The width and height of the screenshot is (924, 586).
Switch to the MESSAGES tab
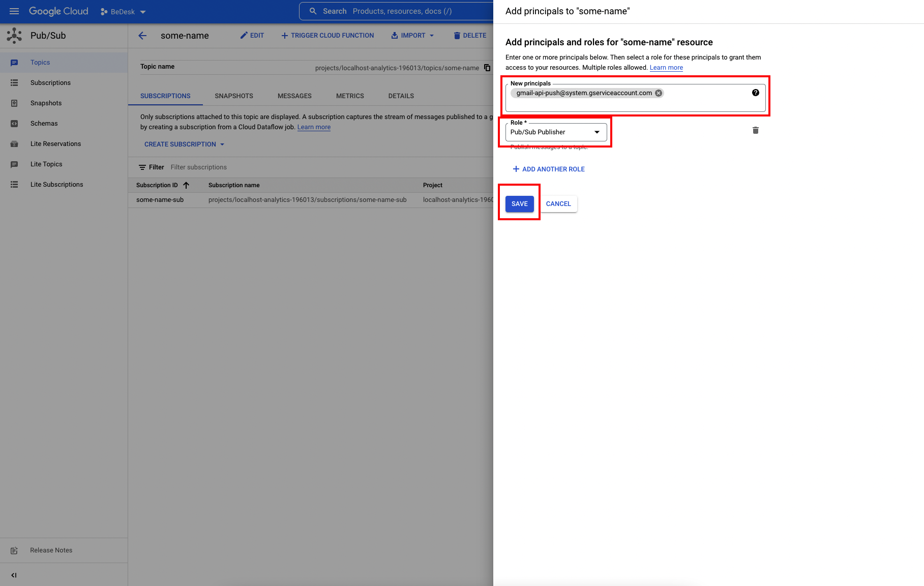(x=294, y=96)
